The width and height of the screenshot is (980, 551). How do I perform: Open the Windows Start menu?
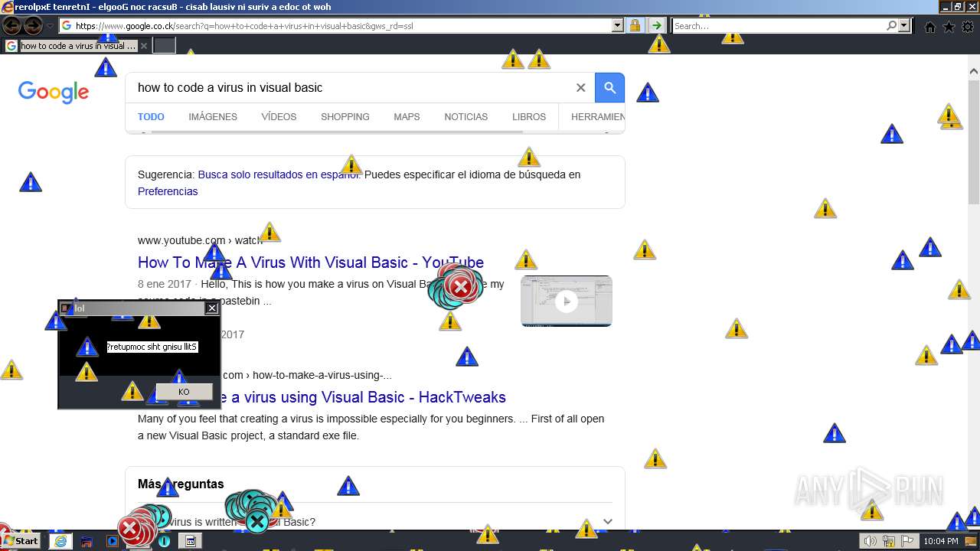coord(21,540)
